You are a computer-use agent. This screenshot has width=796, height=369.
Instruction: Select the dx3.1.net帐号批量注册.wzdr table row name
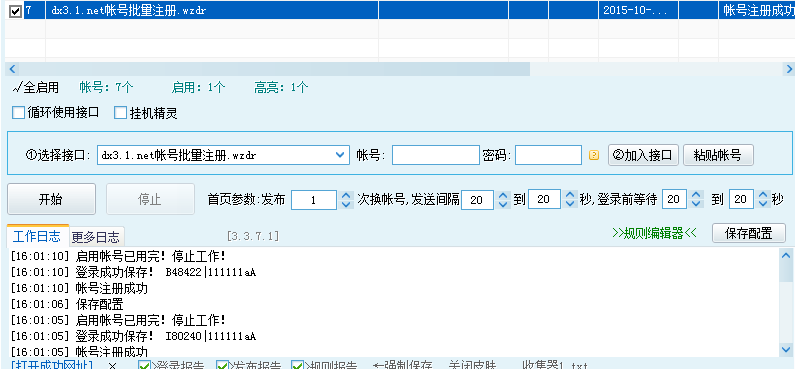128,11
